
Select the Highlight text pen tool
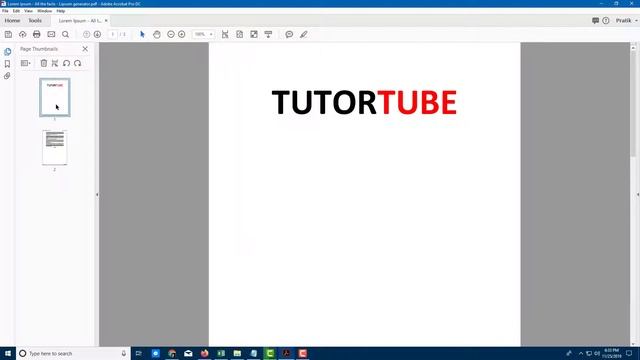[x=304, y=34]
